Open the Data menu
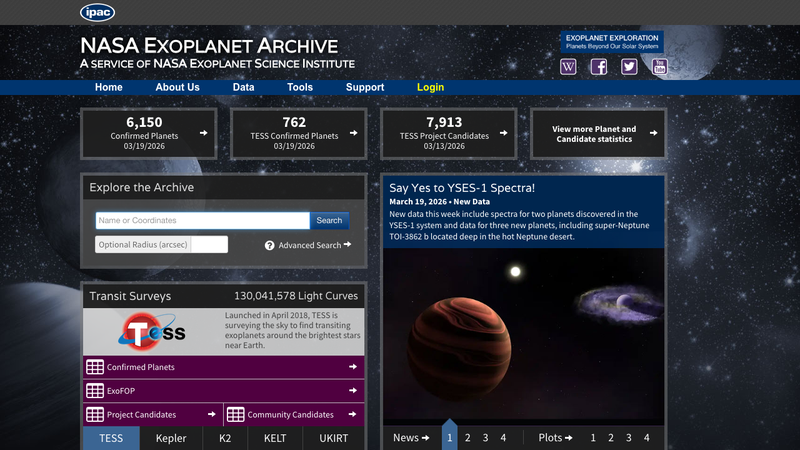The width and height of the screenshot is (800, 450). tap(243, 87)
